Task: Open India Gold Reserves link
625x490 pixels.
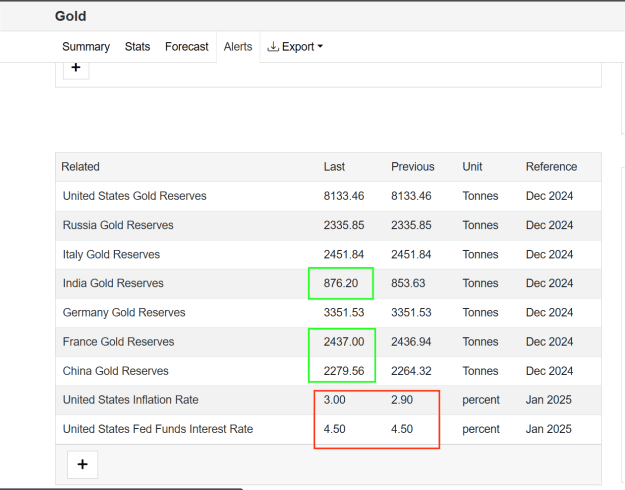Action: tap(113, 283)
